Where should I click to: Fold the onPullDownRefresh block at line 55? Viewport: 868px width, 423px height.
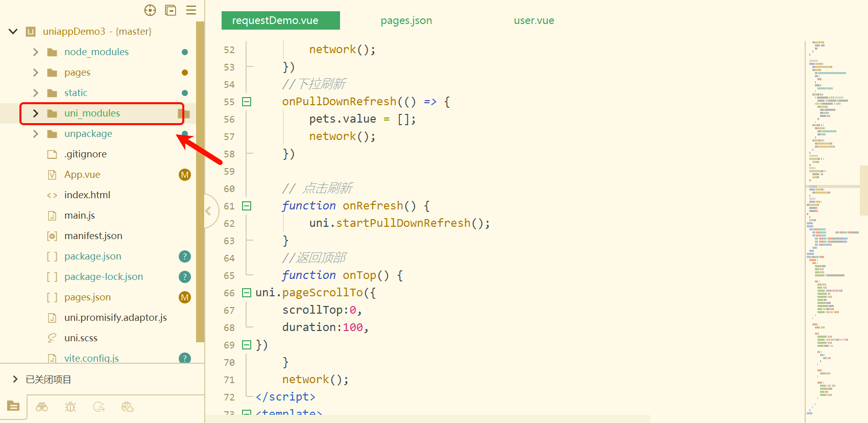click(x=247, y=102)
